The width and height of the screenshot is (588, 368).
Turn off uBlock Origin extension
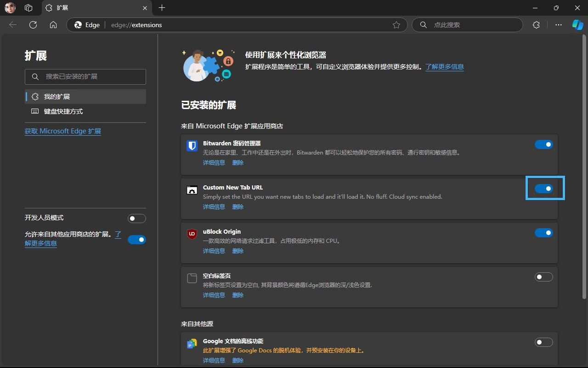click(x=544, y=233)
